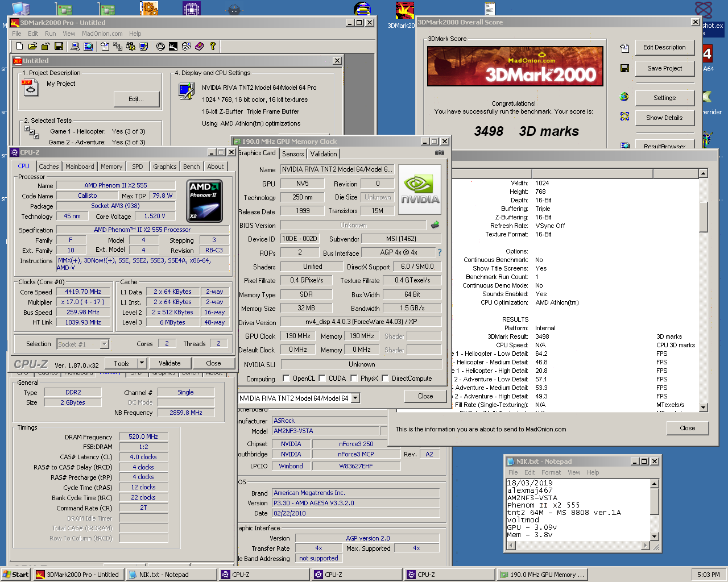Click the AMD Phenom II logo in CPU-Z
The image size is (728, 582).
tap(205, 201)
